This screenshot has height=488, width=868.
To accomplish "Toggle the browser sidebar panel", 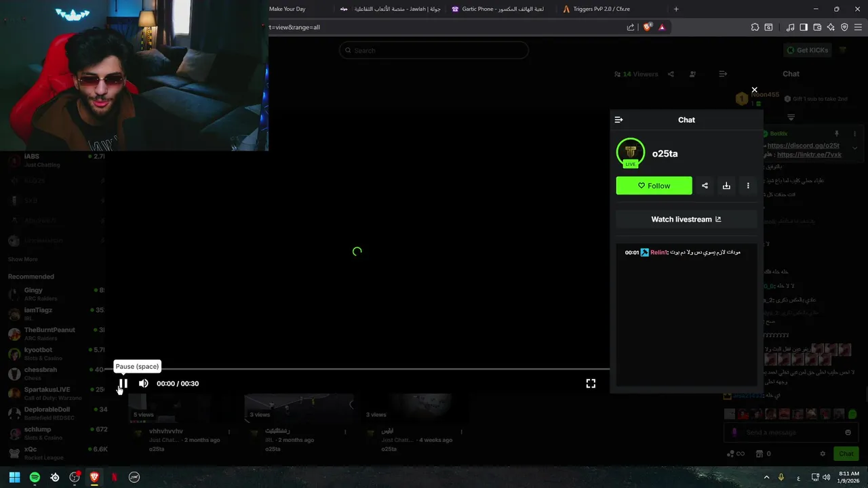I will [x=804, y=27].
